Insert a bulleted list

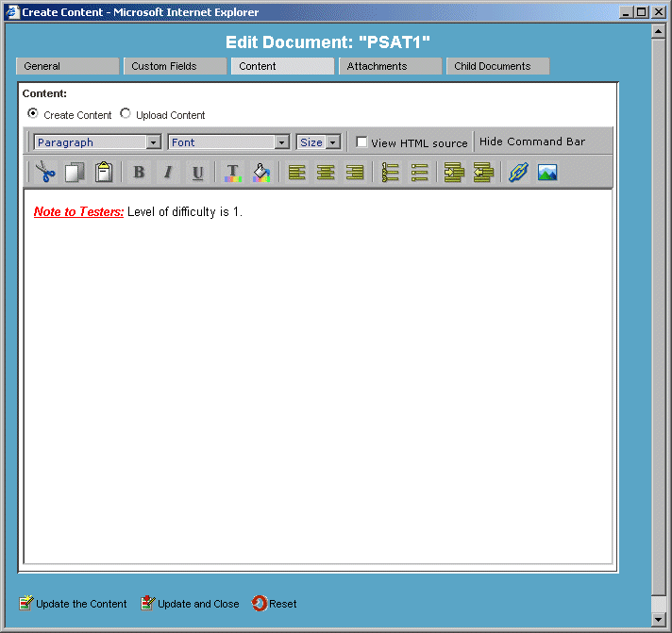tap(419, 173)
